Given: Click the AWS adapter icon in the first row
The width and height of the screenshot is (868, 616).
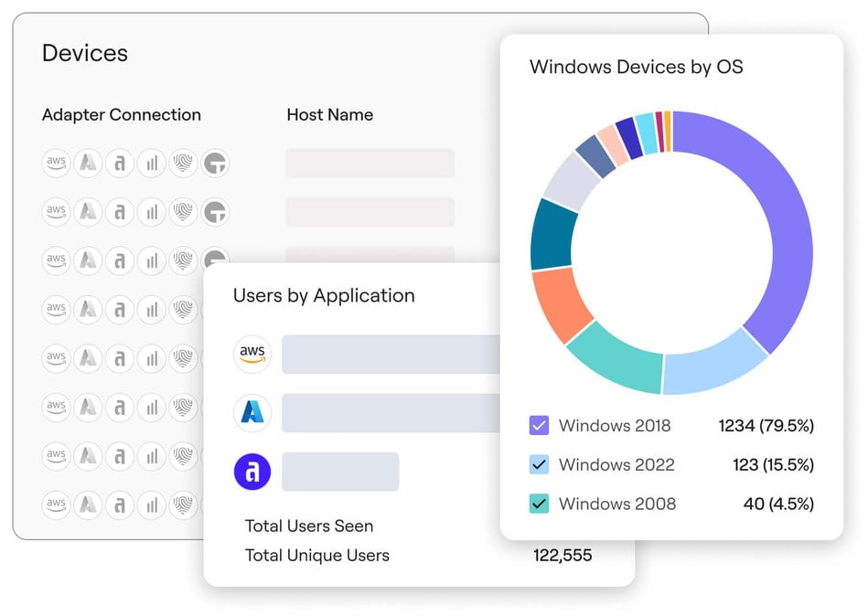Looking at the screenshot, I should coord(56,162).
